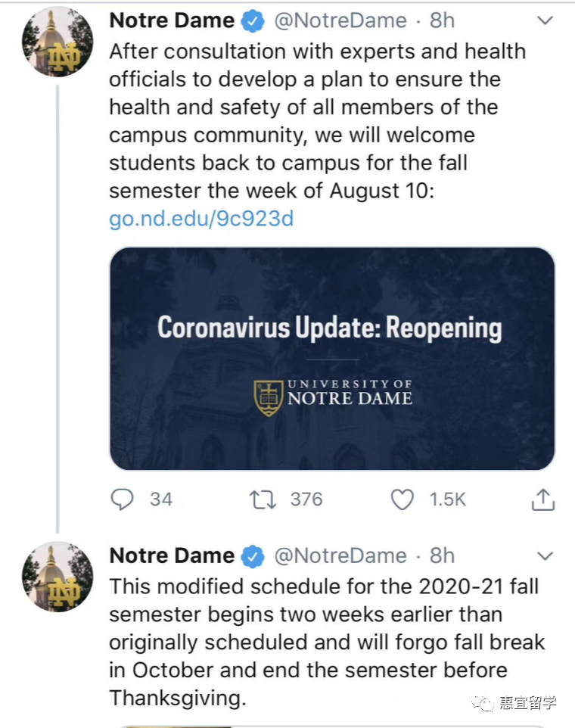Click the Notre Dame name on first tweet
575x728 pixels.
[x=172, y=21]
